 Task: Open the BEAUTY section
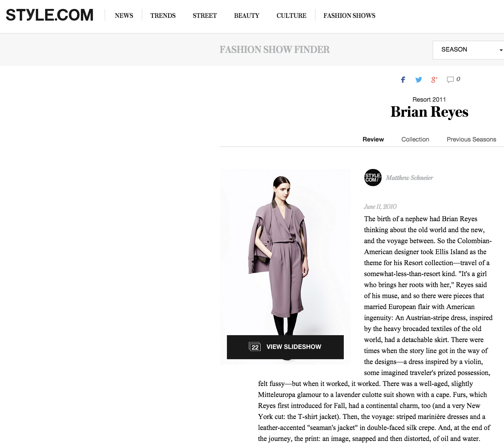coord(246,15)
